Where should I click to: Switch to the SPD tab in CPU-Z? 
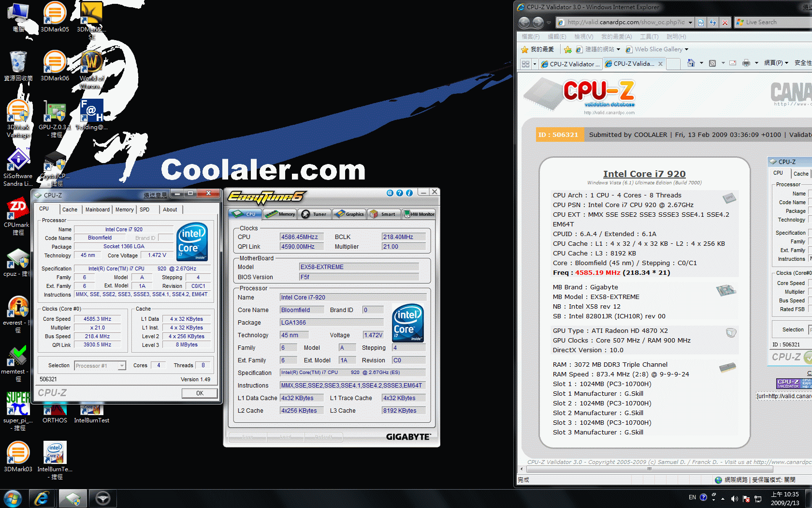(145, 209)
